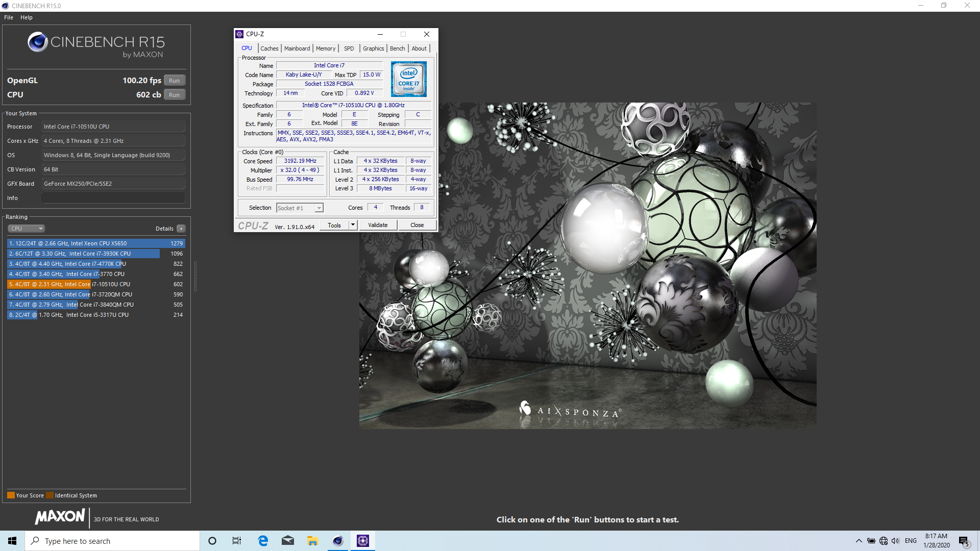This screenshot has height=551, width=980.
Task: Run the OpenGL benchmark
Action: 175,81
